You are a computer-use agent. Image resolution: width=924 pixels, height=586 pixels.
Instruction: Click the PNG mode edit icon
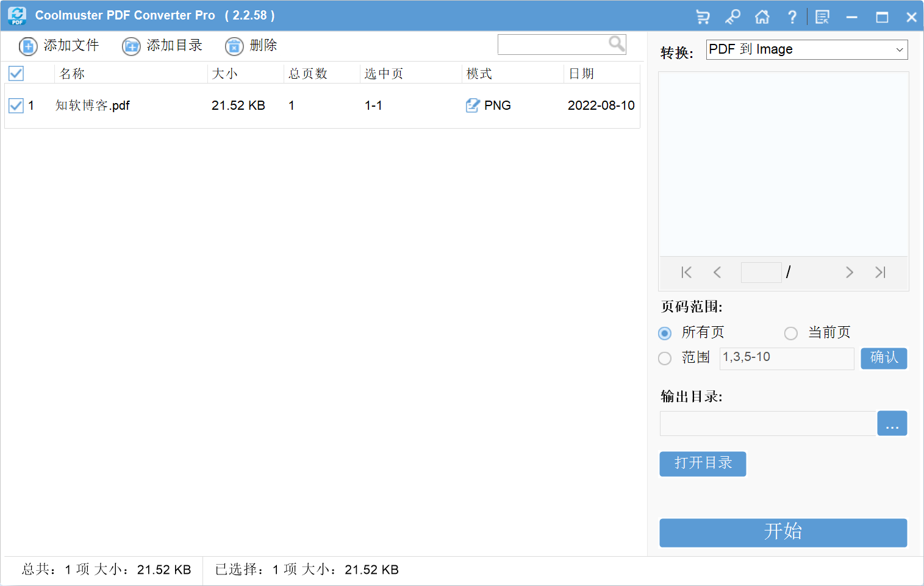click(473, 105)
